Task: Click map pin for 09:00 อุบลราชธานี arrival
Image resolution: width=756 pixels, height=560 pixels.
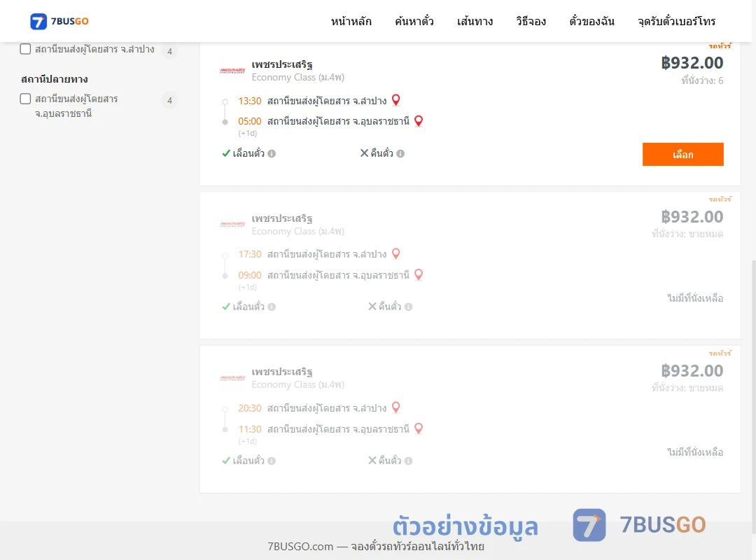Action: point(419,274)
